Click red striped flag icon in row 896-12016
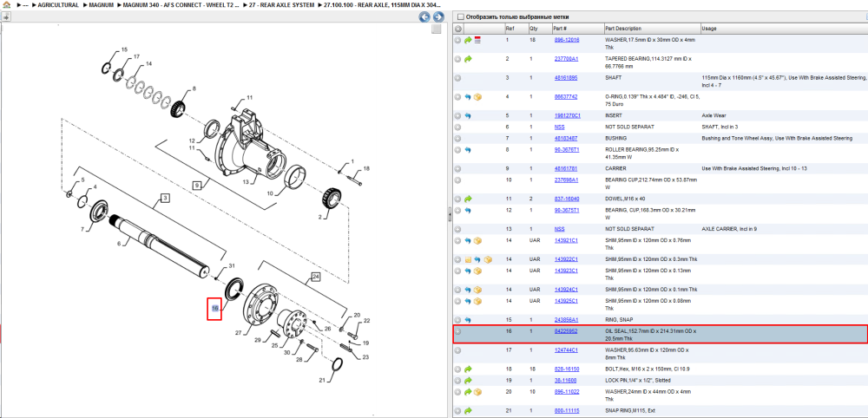868x418 pixels. 477,40
